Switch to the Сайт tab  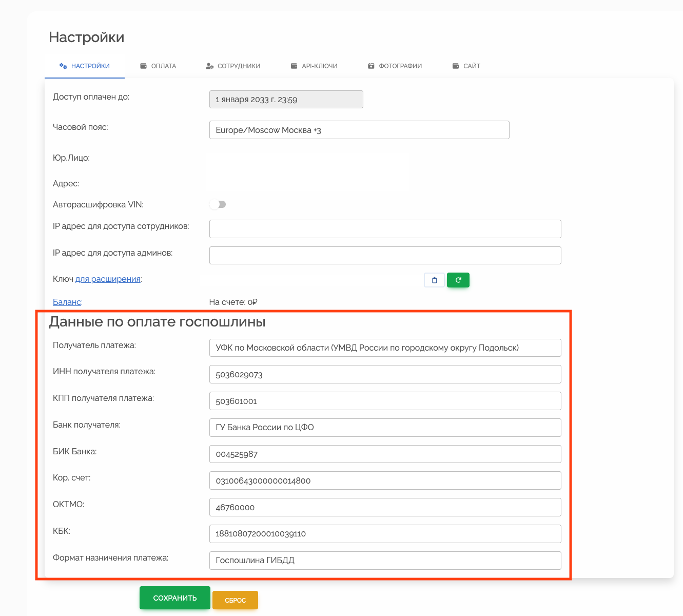tap(466, 66)
